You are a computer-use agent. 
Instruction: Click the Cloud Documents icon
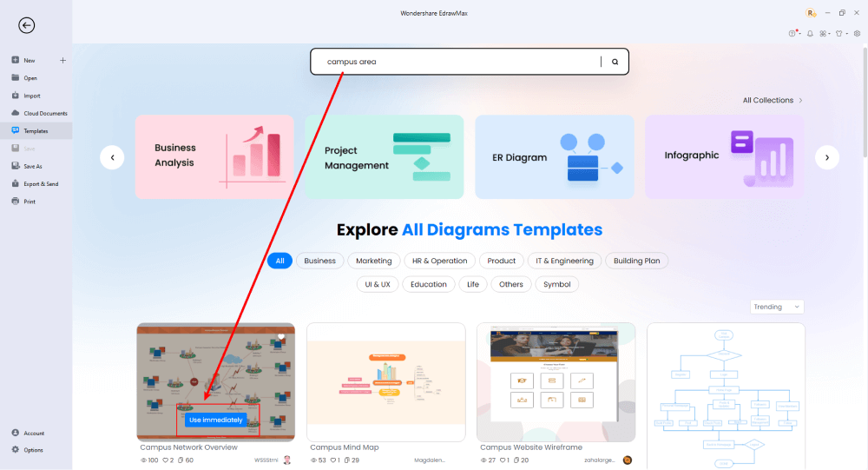(16, 113)
